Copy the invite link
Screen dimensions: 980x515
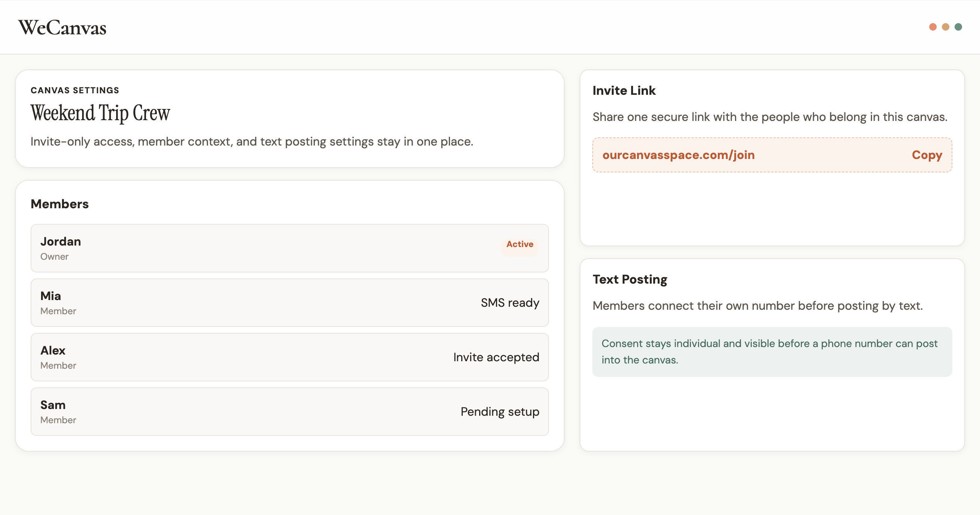927,155
